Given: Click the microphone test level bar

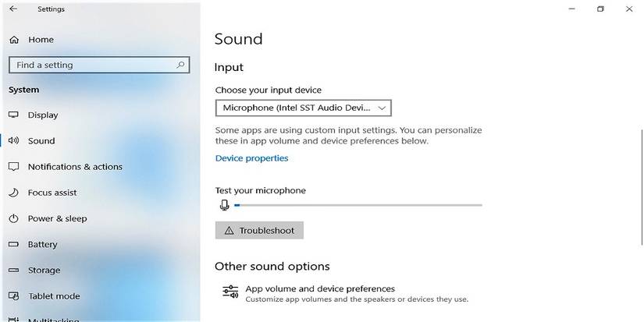Looking at the screenshot, I should (358, 205).
